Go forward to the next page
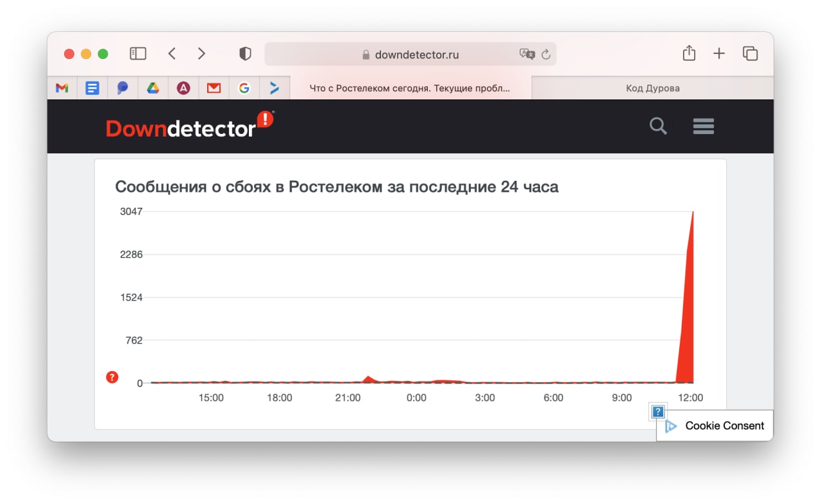The image size is (821, 504). click(201, 54)
